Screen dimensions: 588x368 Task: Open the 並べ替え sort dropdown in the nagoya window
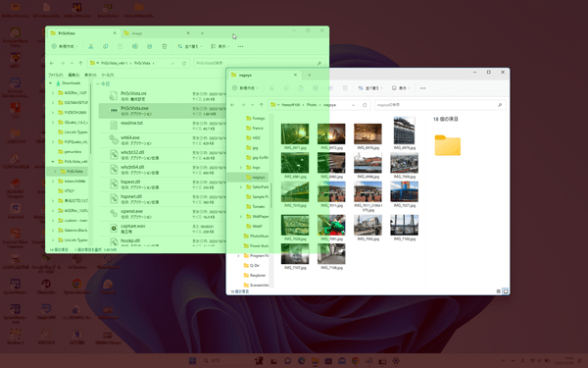pos(370,88)
